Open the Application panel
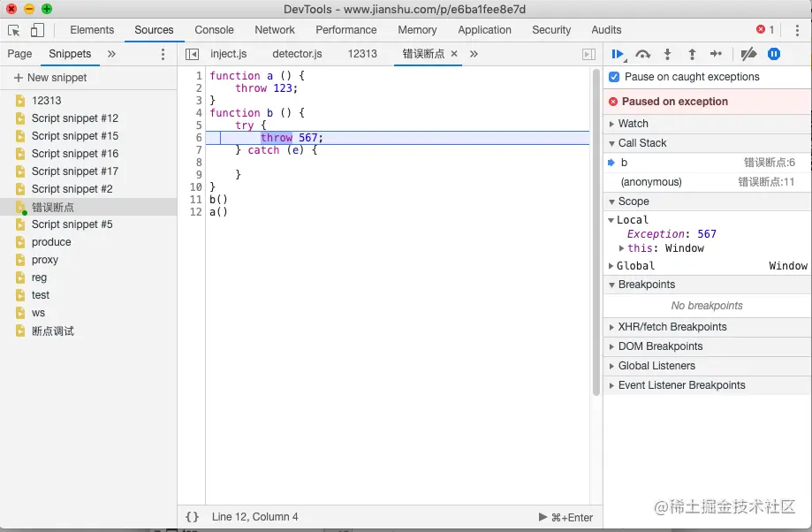This screenshot has height=532, width=812. [x=485, y=30]
